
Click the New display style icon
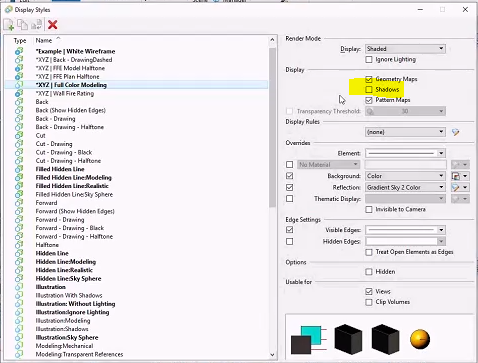tap(9, 25)
